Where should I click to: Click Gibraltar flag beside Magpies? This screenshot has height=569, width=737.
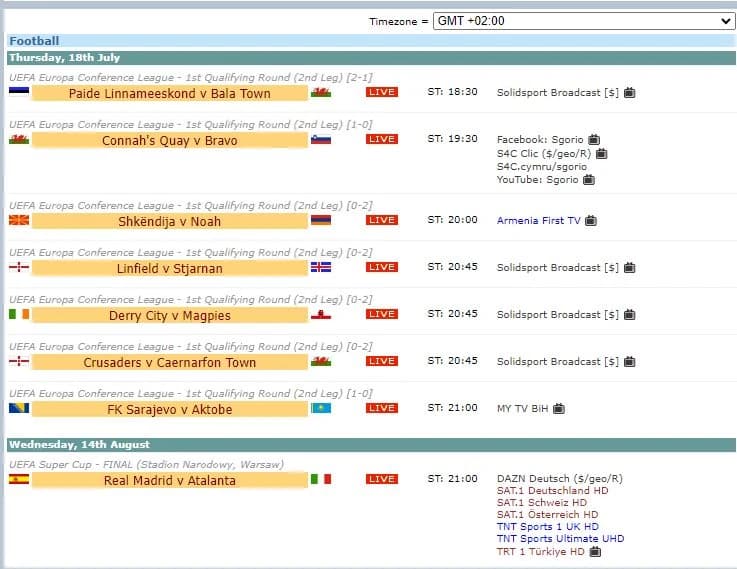pyautogui.click(x=321, y=314)
